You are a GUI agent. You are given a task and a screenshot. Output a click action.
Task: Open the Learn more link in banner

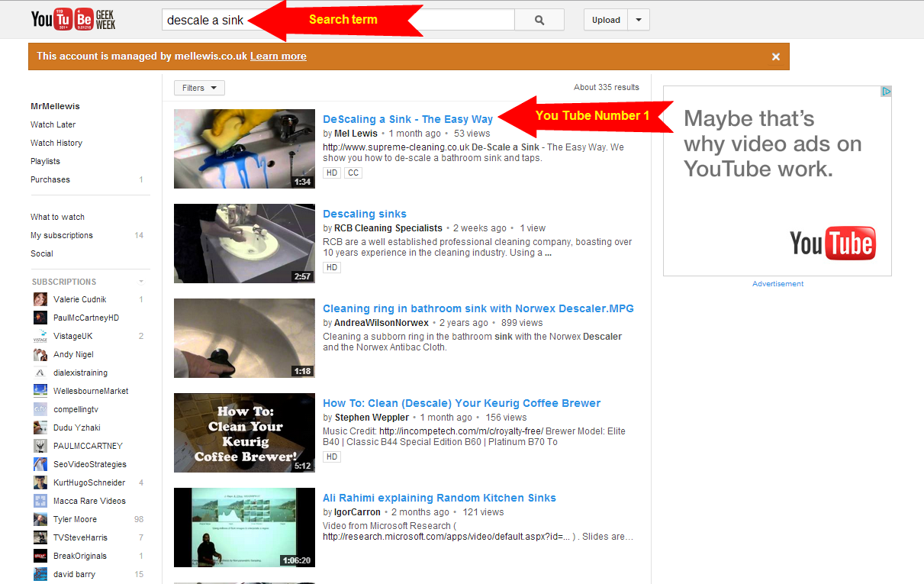pos(278,56)
